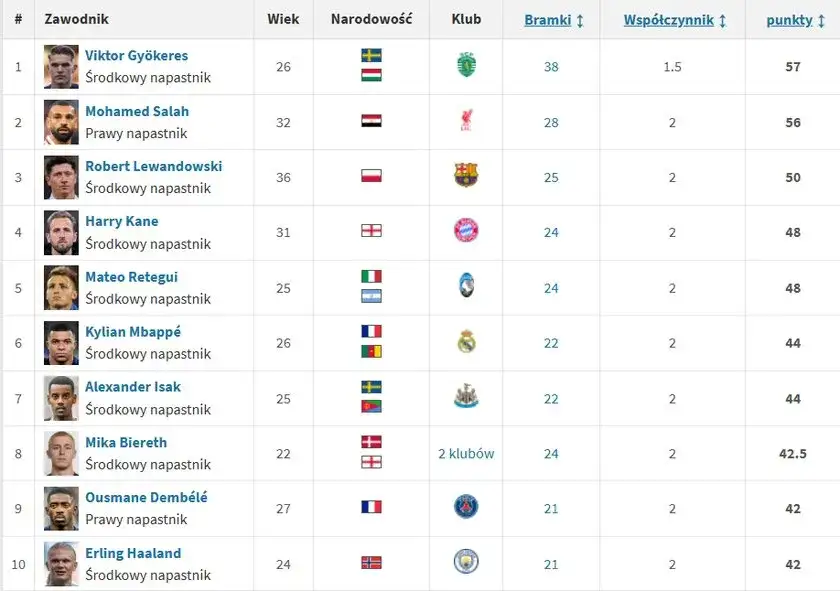Open the FC Barcelona club crest
The height and width of the screenshot is (591, 840).
point(466,176)
